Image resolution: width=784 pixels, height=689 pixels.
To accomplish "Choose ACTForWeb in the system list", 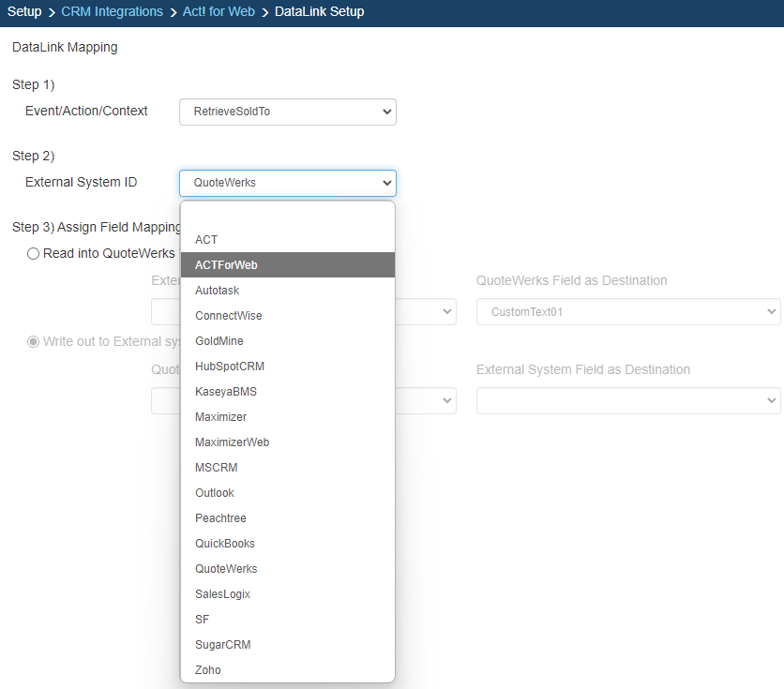I will click(226, 265).
